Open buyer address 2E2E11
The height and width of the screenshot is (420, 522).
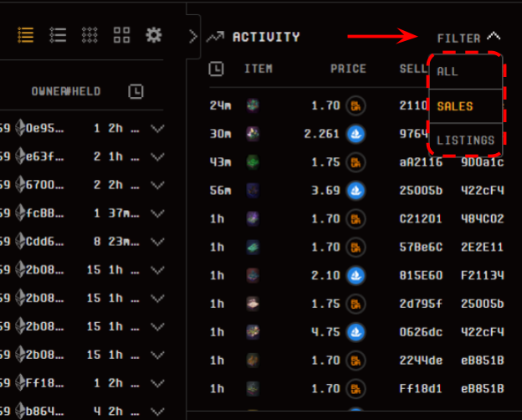483,247
